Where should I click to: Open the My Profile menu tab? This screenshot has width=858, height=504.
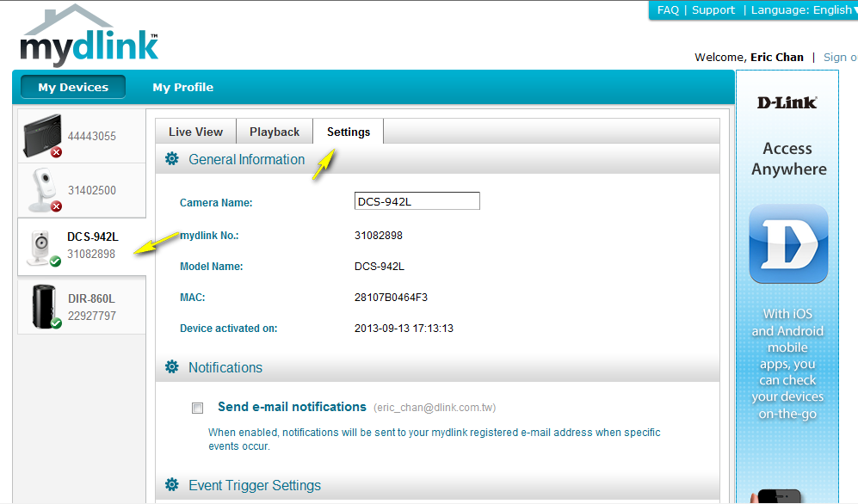point(182,87)
